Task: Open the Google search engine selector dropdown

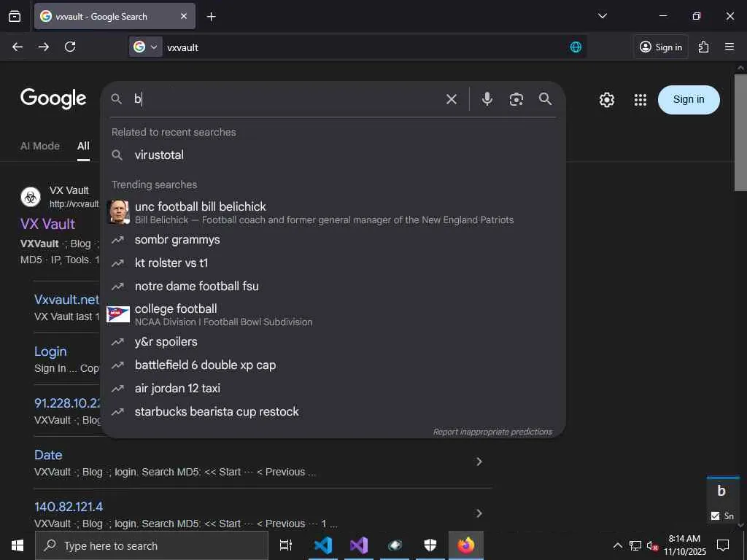Action: (x=146, y=47)
